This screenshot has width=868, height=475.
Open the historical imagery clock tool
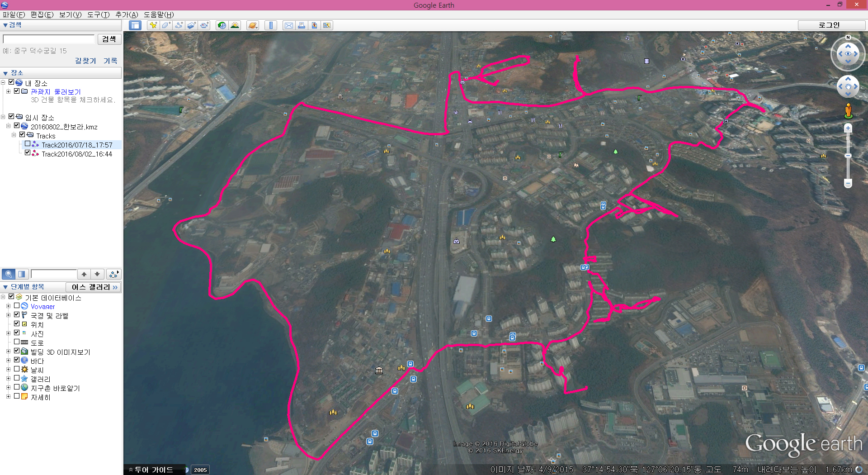pos(222,25)
